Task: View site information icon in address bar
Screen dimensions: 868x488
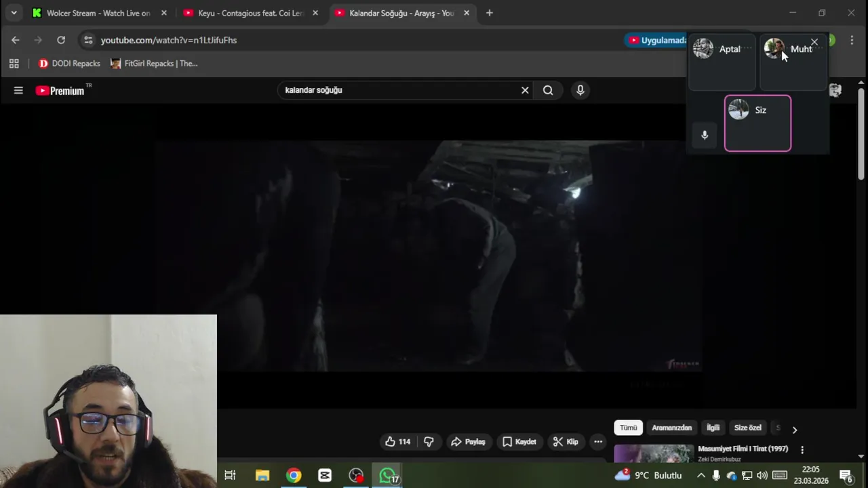Action: [x=88, y=40]
